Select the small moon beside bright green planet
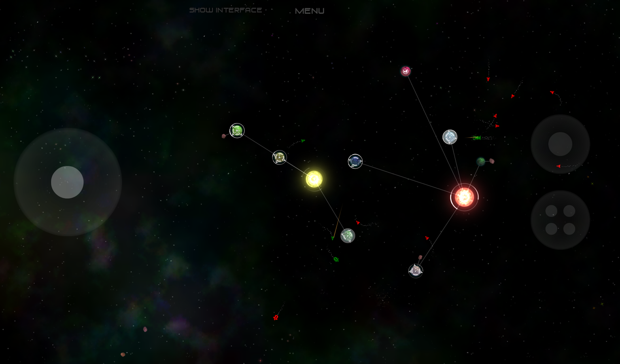This screenshot has width=620, height=364. (x=224, y=136)
